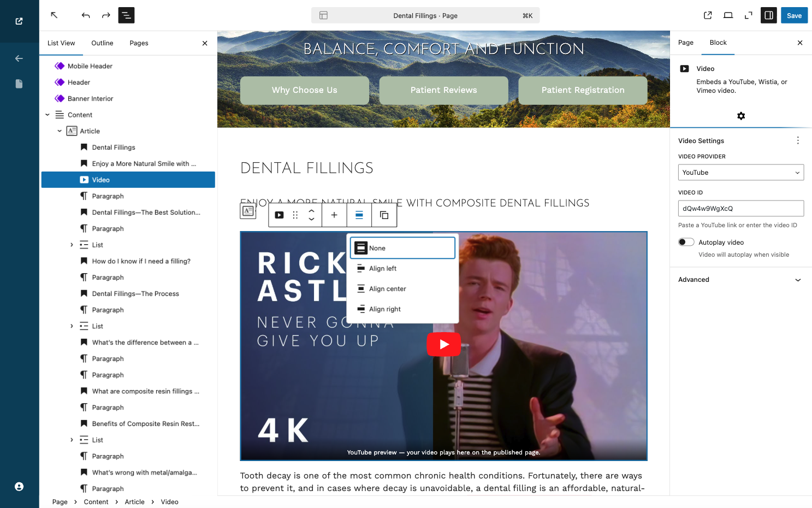
Task: Click the Save button
Action: point(794,15)
